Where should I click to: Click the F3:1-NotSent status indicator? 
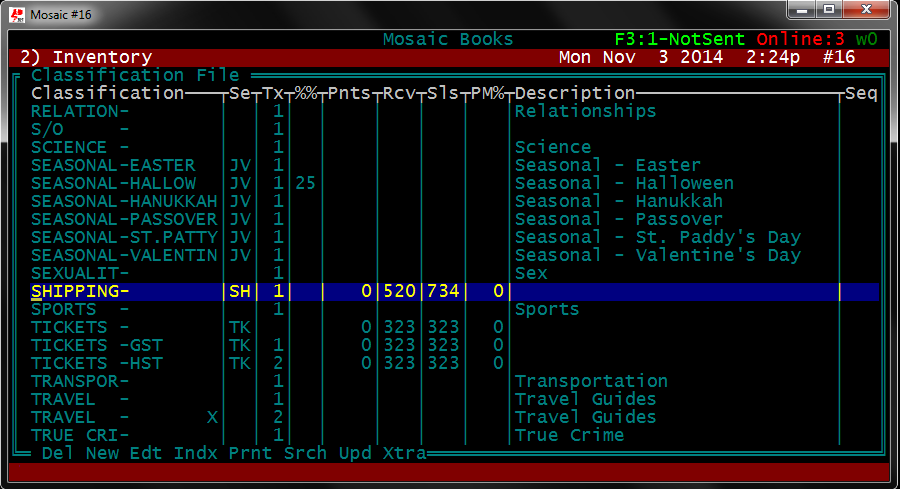(679, 39)
